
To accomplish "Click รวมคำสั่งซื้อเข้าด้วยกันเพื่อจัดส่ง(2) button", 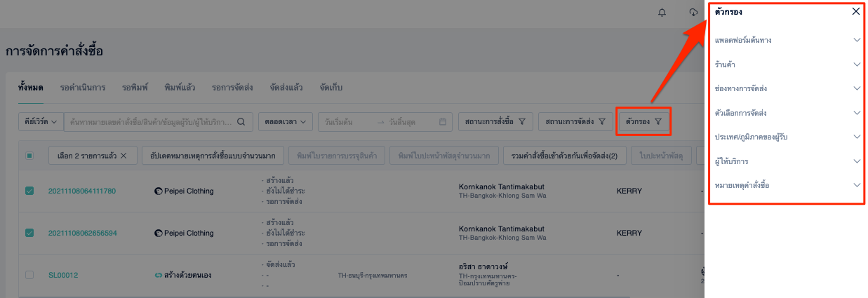I will [565, 155].
